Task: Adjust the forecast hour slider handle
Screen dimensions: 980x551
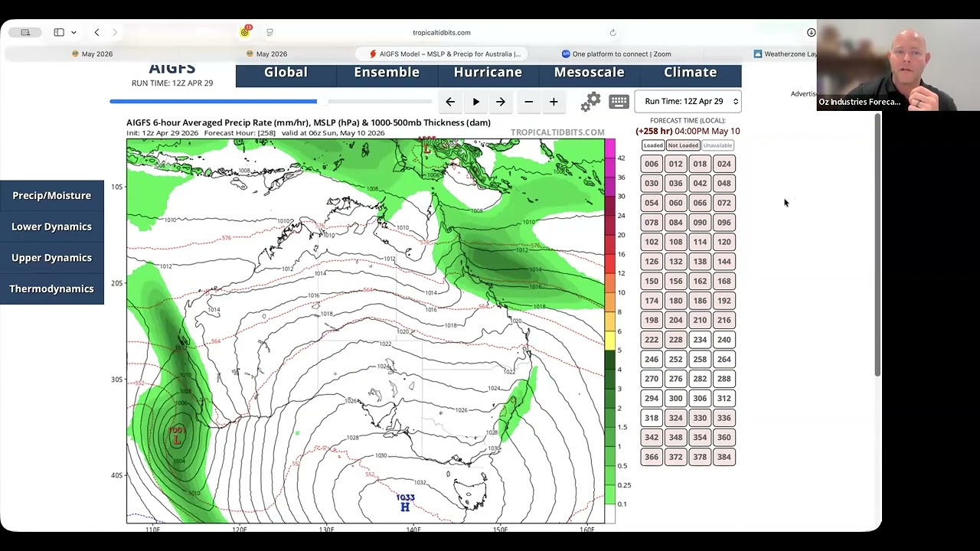Action: [322, 101]
